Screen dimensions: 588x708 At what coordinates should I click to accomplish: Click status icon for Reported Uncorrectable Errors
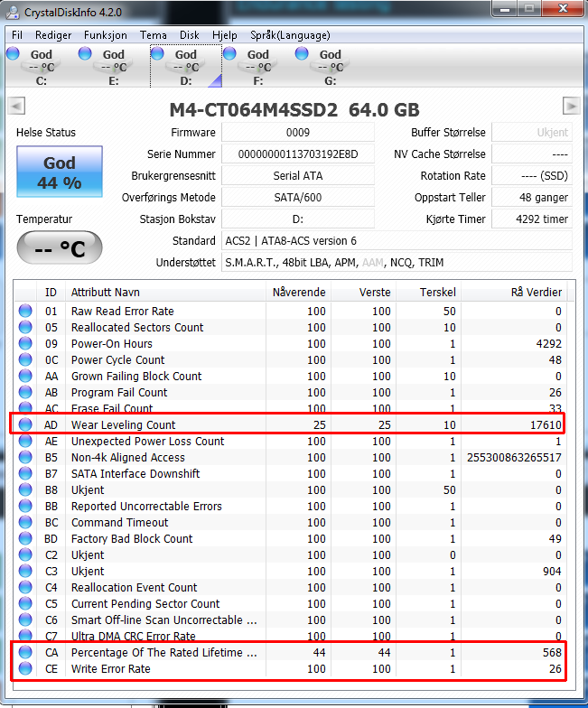pyautogui.click(x=25, y=506)
